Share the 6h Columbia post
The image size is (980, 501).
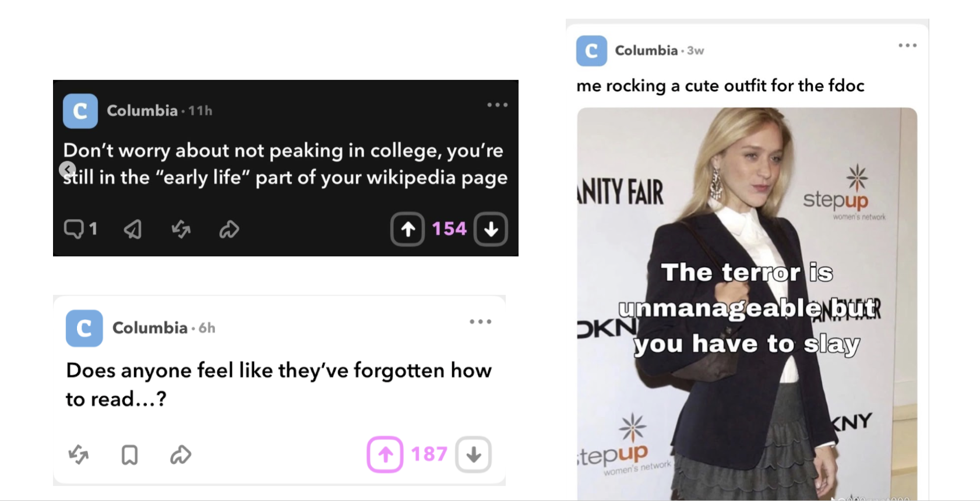(181, 454)
